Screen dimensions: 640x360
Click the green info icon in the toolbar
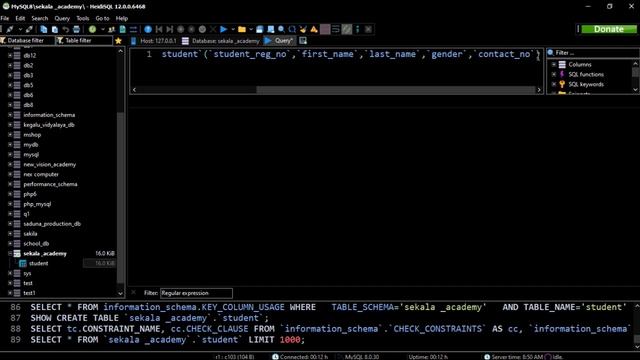[x=358, y=29]
